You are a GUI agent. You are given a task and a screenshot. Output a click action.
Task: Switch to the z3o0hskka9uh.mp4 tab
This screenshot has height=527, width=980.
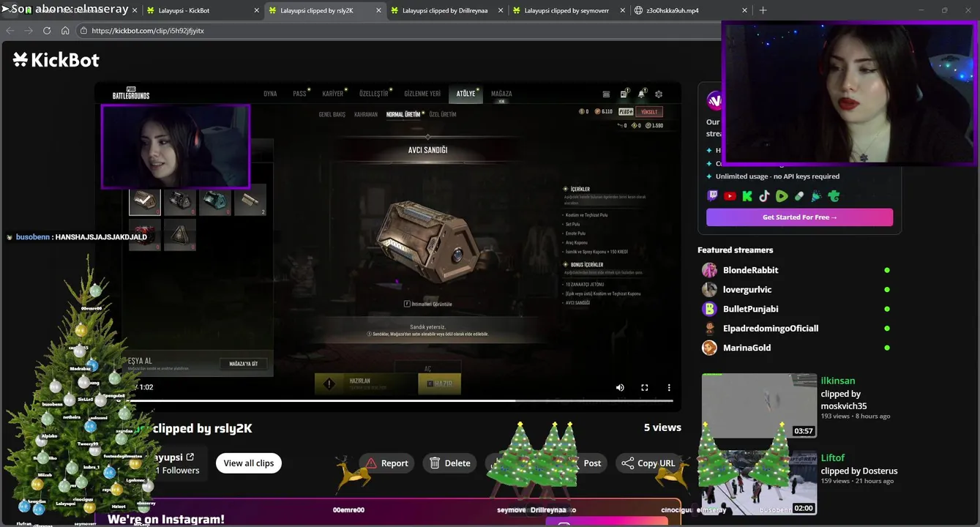click(x=690, y=11)
